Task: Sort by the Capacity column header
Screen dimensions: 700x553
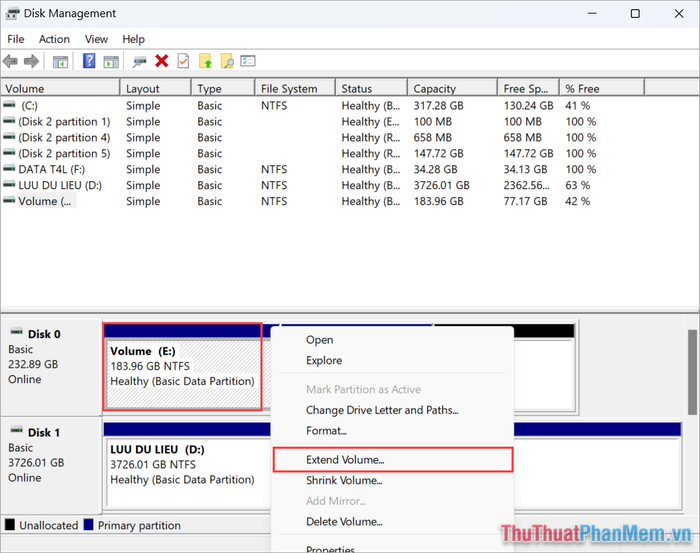Action: [x=453, y=88]
